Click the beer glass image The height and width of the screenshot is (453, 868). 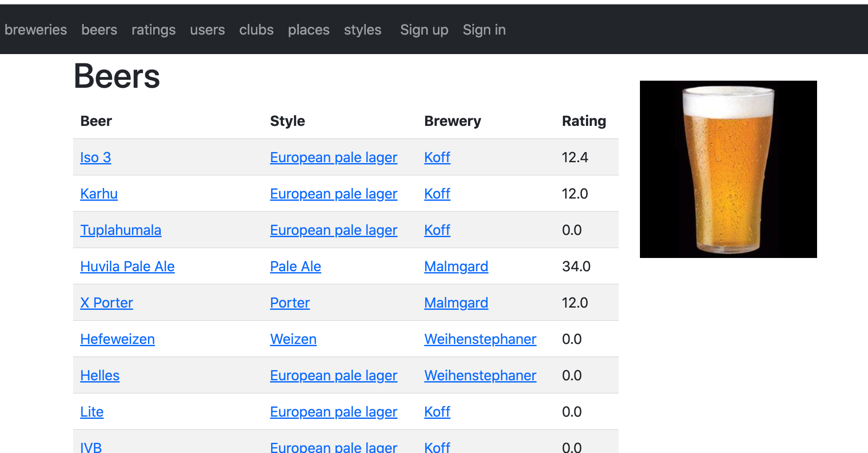pos(728,169)
